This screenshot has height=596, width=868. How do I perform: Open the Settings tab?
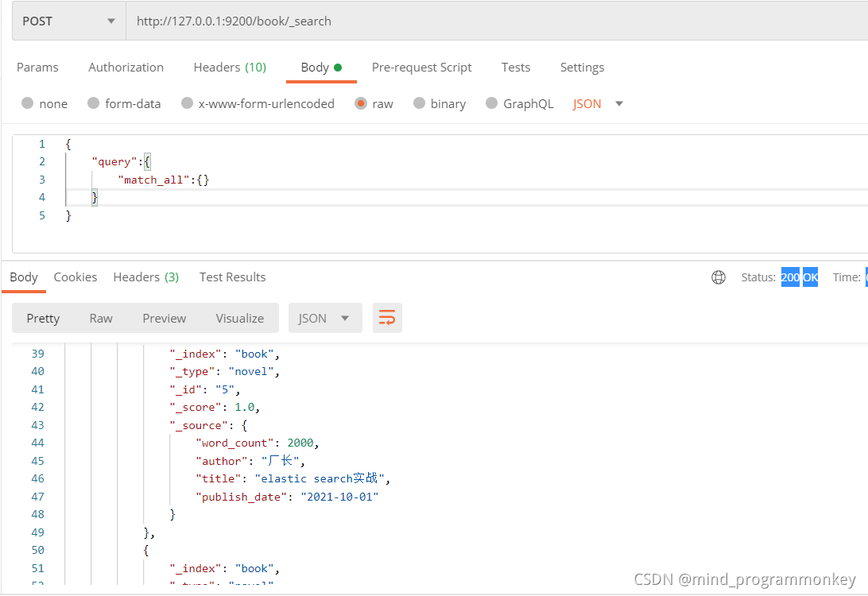coord(582,67)
